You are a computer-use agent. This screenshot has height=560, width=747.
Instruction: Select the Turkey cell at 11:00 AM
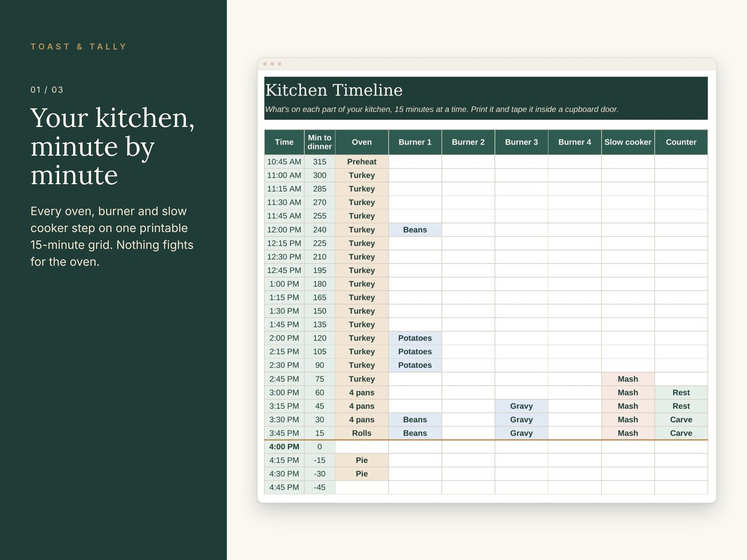click(x=362, y=175)
